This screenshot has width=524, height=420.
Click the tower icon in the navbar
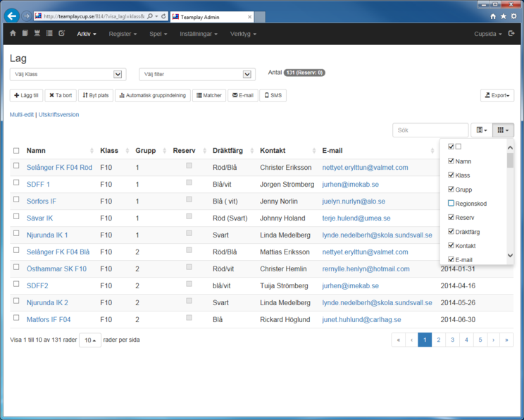[37, 34]
